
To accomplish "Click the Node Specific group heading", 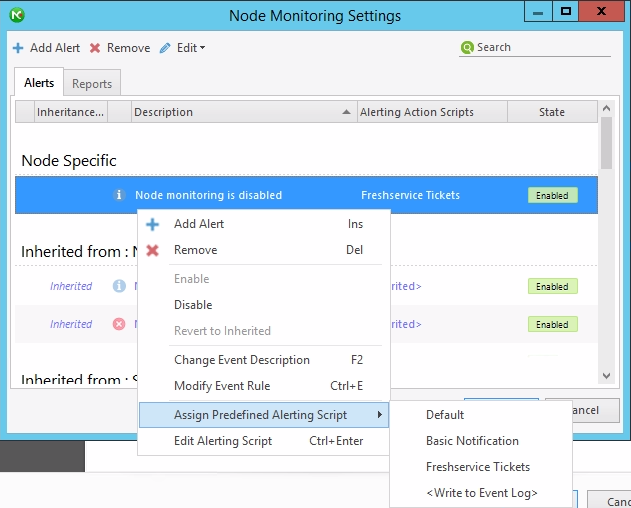I will click(x=69, y=161).
